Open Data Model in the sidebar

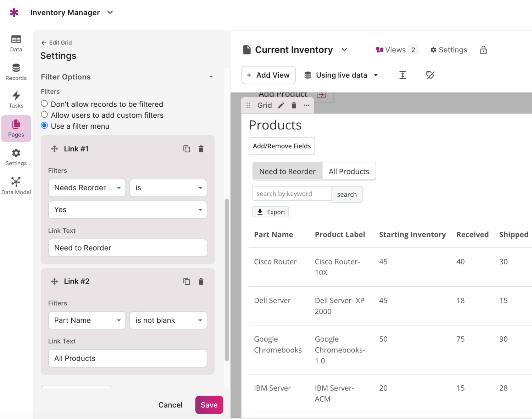tap(16, 186)
